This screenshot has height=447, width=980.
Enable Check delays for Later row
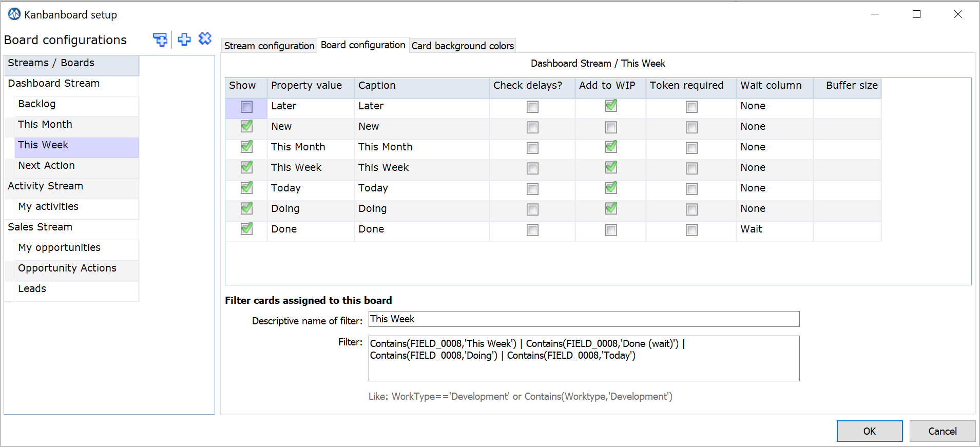coord(532,107)
